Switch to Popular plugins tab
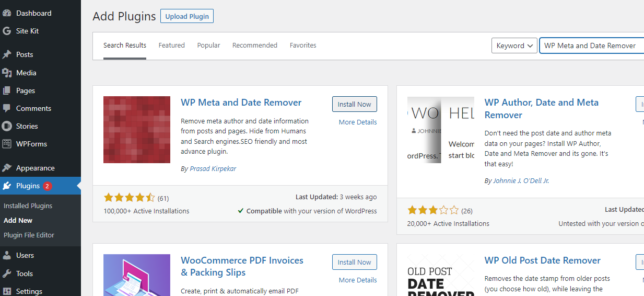 [x=208, y=45]
